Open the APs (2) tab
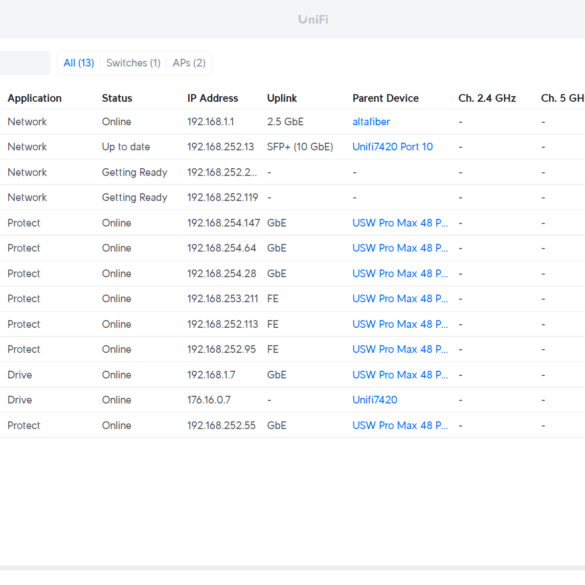Viewport: 585px width, 585px height. [189, 63]
